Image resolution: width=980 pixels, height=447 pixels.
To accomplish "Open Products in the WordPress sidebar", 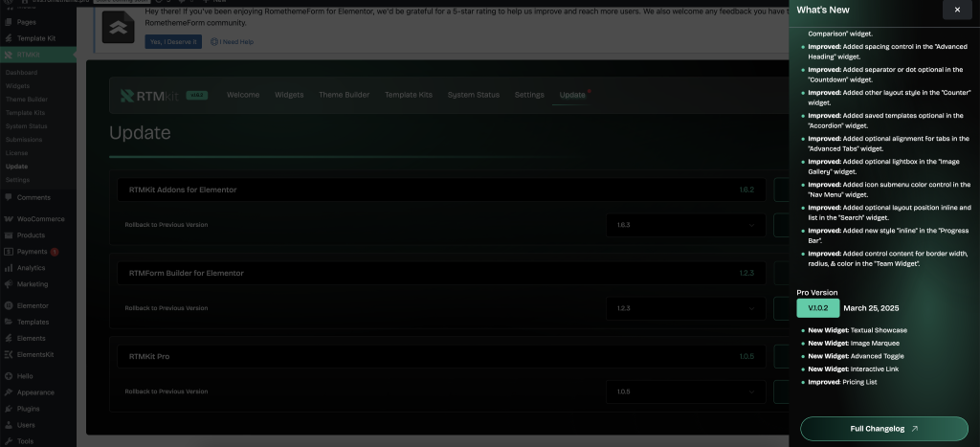I will [x=31, y=235].
